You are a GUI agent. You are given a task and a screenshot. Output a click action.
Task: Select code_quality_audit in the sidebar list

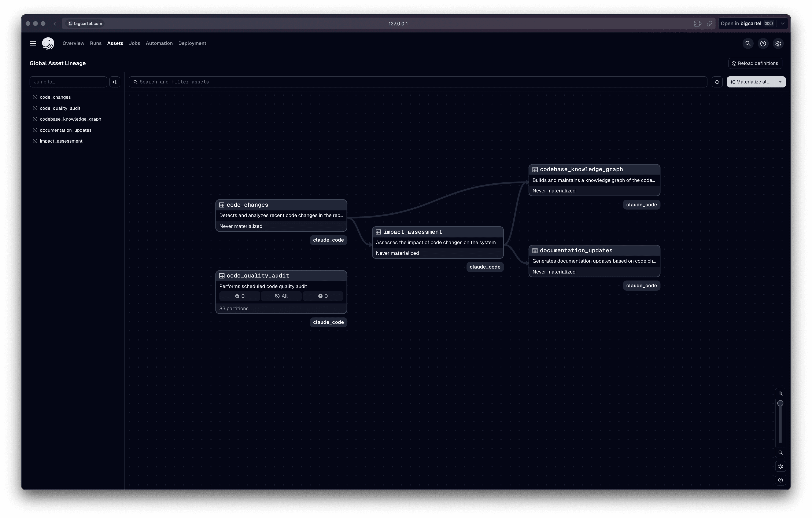pyautogui.click(x=60, y=108)
